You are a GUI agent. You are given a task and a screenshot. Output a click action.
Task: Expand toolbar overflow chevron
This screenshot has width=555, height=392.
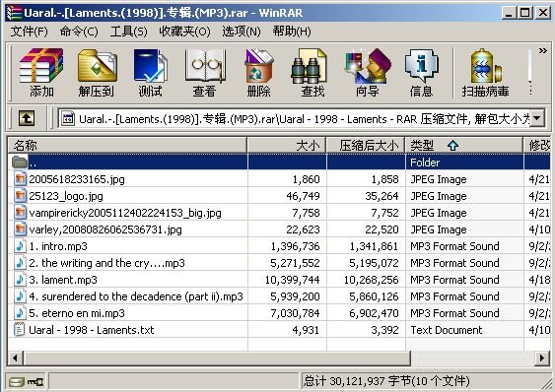click(x=542, y=51)
